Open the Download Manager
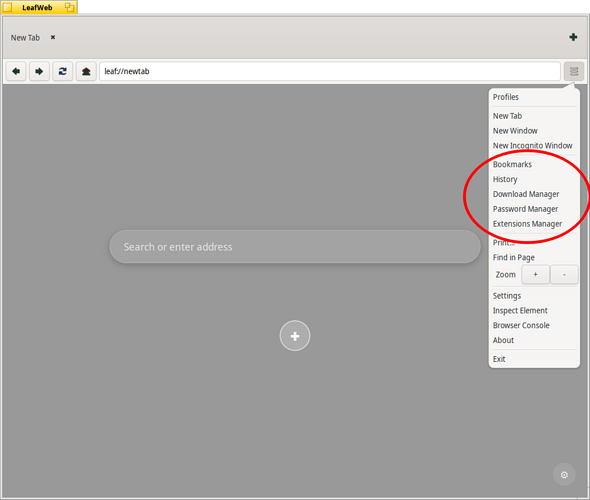590x500 pixels. (x=534, y=194)
